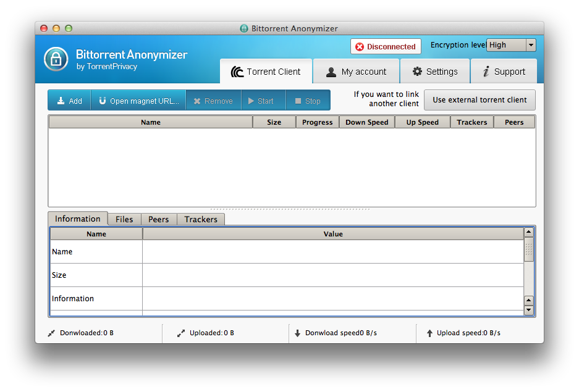
Task: Click the details scrollbar bottom down arrow
Action: pos(529,310)
